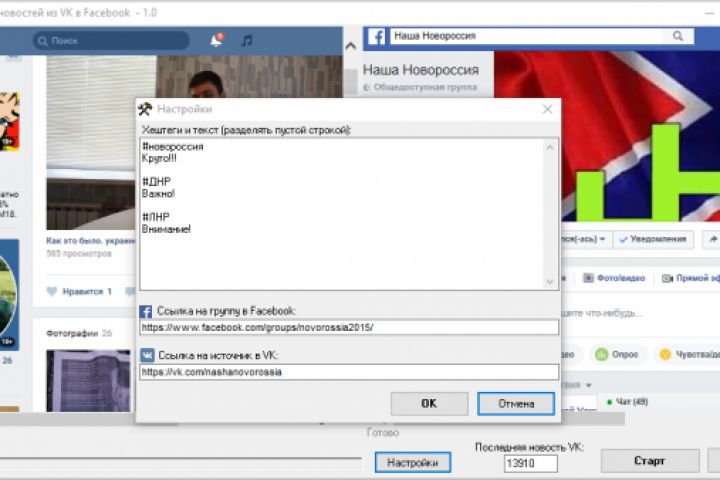This screenshot has width=720, height=480.
Task: Click the #ДНР hashtag line
Action: pyautogui.click(x=156, y=182)
